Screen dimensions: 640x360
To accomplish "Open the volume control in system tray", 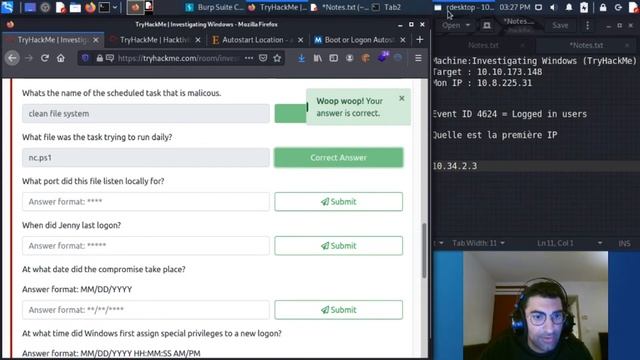I will [553, 7].
